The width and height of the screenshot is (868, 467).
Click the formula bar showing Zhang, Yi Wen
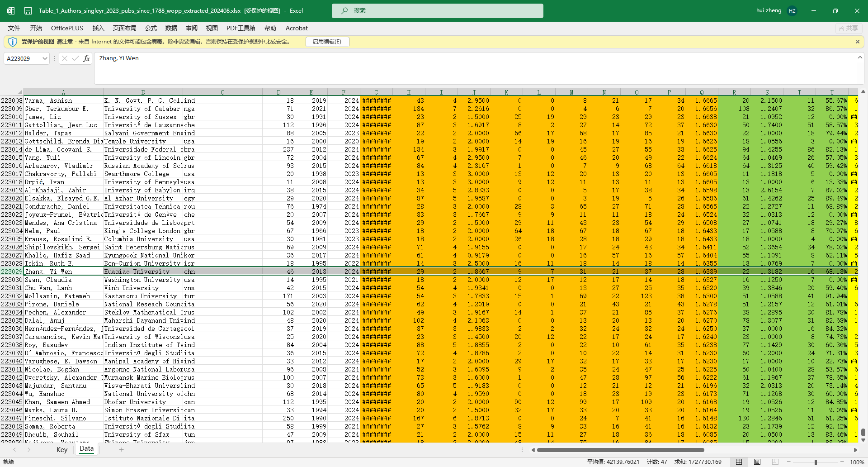(x=475, y=68)
